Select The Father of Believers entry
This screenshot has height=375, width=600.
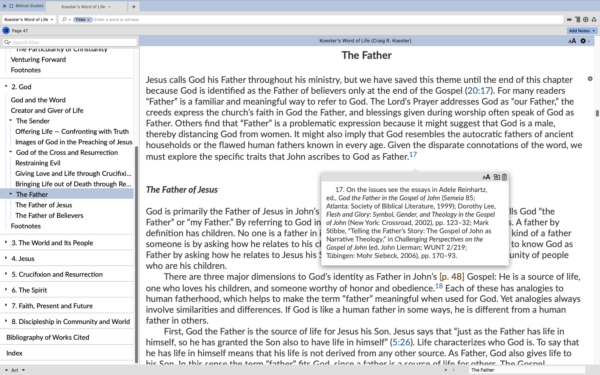49,215
